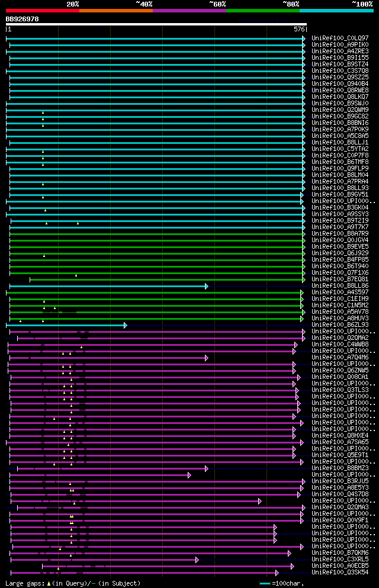The image size is (379, 588).
Task: Open hit UniRef100_A9PIK0
Action: click(340, 44)
